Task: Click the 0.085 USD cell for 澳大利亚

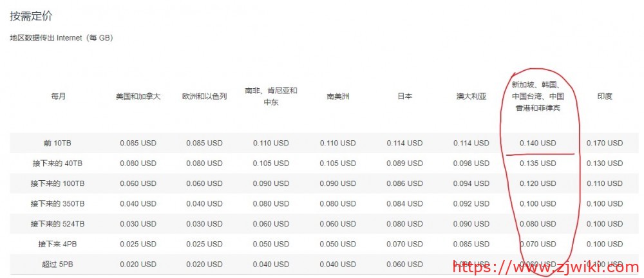Action: coord(471,244)
